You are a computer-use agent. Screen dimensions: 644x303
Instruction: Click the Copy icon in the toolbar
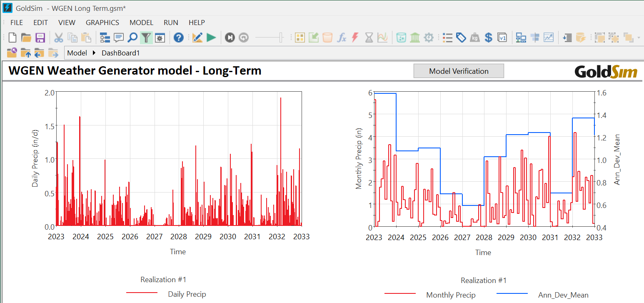(x=72, y=38)
